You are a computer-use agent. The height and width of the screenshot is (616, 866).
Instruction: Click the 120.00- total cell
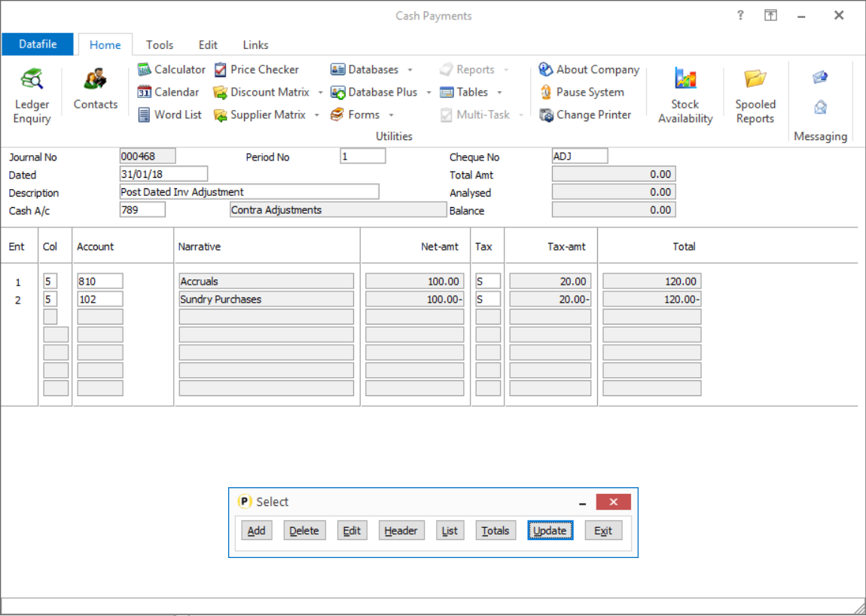pyautogui.click(x=651, y=299)
